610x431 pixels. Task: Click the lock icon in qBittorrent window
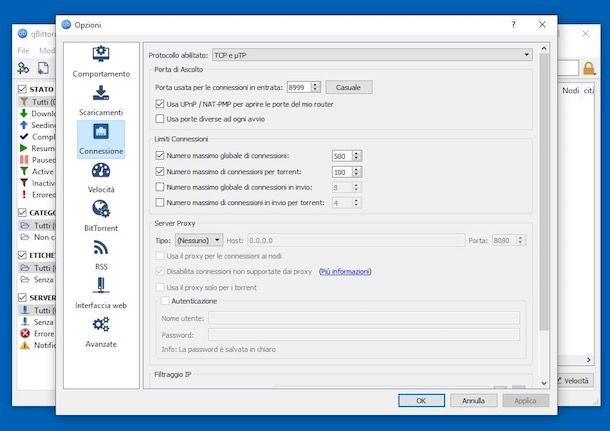[x=589, y=68]
